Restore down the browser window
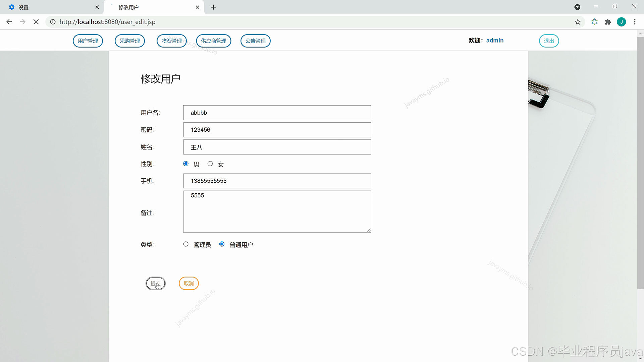This screenshot has height=362, width=644. (615, 6)
